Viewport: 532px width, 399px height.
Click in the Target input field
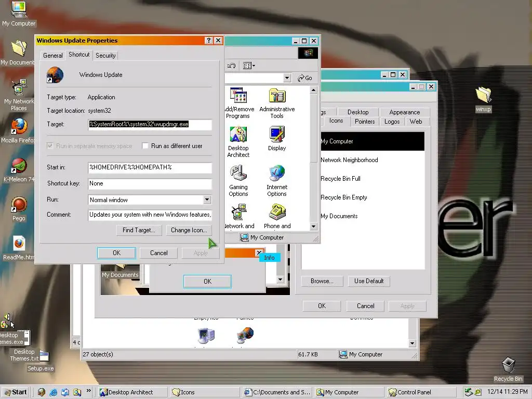pyautogui.click(x=150, y=124)
